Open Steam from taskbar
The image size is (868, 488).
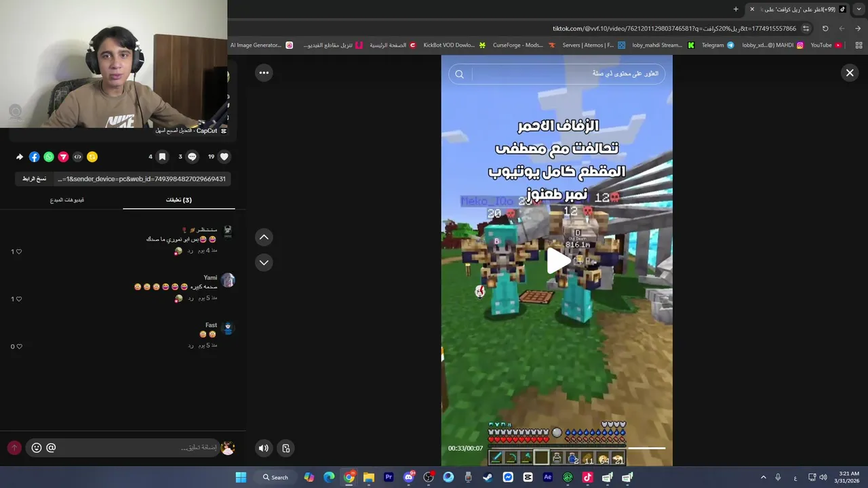[x=488, y=477]
